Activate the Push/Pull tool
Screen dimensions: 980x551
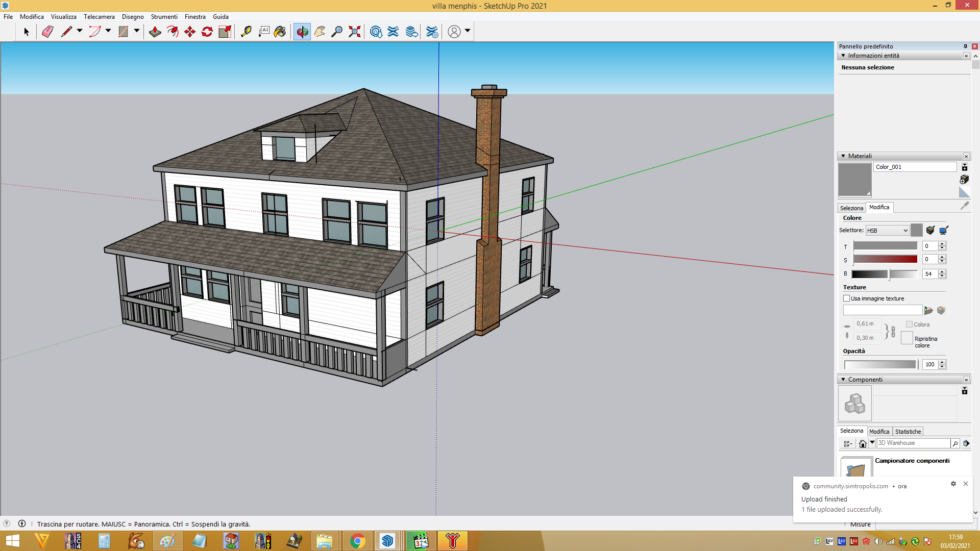pyautogui.click(x=155, y=32)
